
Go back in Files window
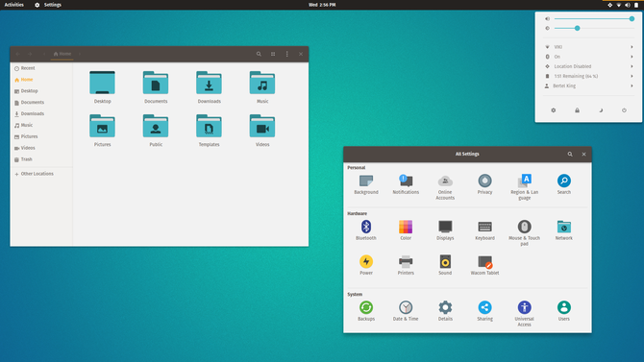tap(17, 54)
